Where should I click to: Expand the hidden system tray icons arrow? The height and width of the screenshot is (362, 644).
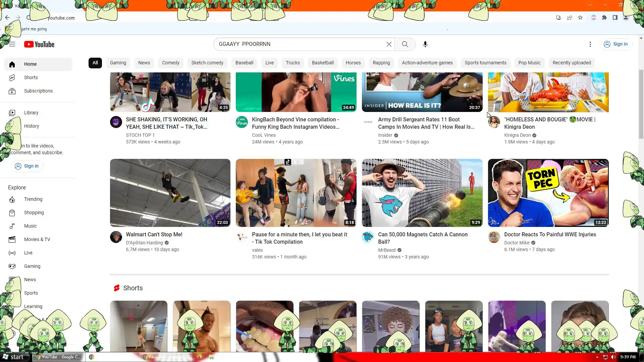(x=597, y=357)
